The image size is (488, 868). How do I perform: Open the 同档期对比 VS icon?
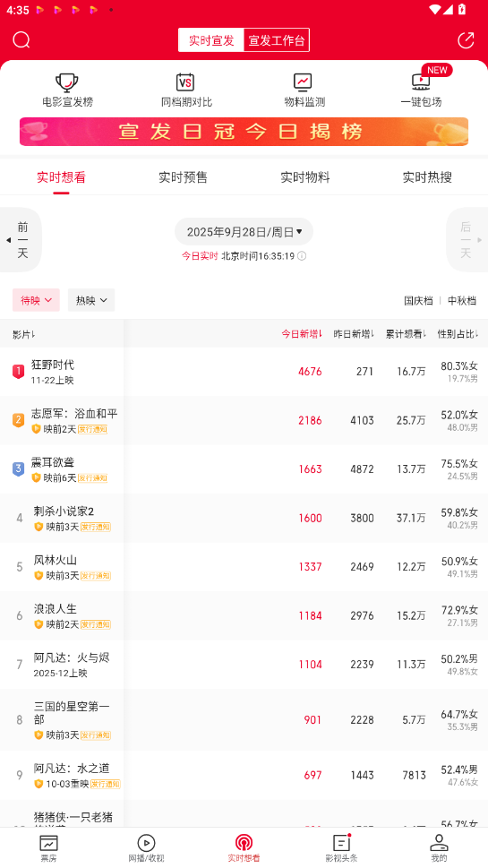(185, 82)
